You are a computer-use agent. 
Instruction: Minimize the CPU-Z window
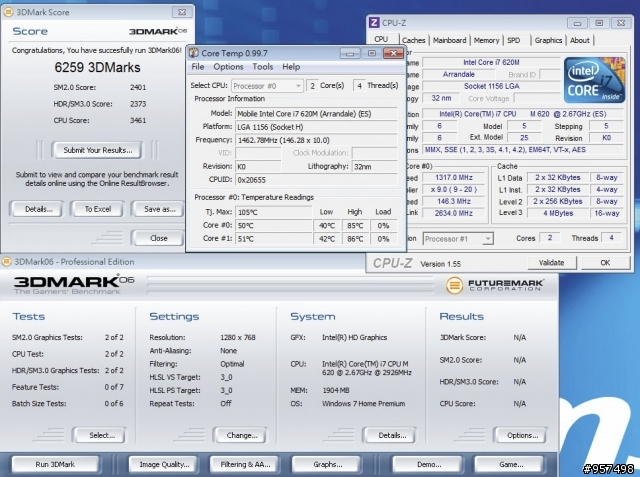click(577, 23)
